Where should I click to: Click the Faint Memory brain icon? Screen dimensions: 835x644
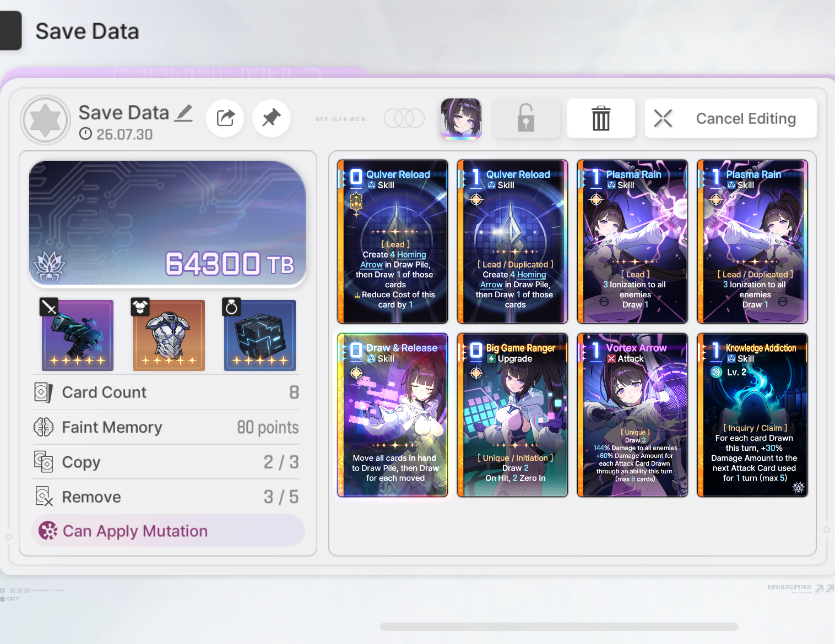[44, 427]
